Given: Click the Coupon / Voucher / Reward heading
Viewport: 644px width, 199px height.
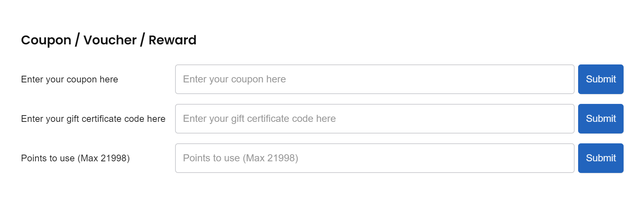Looking at the screenshot, I should (109, 40).
